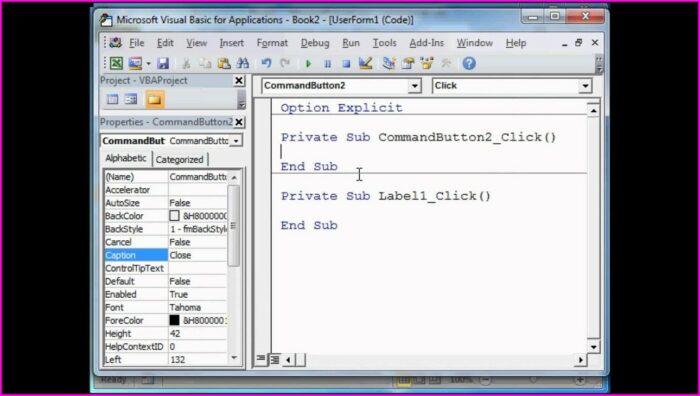Expand the Properties object selector dropdown

pyautogui.click(x=236, y=141)
